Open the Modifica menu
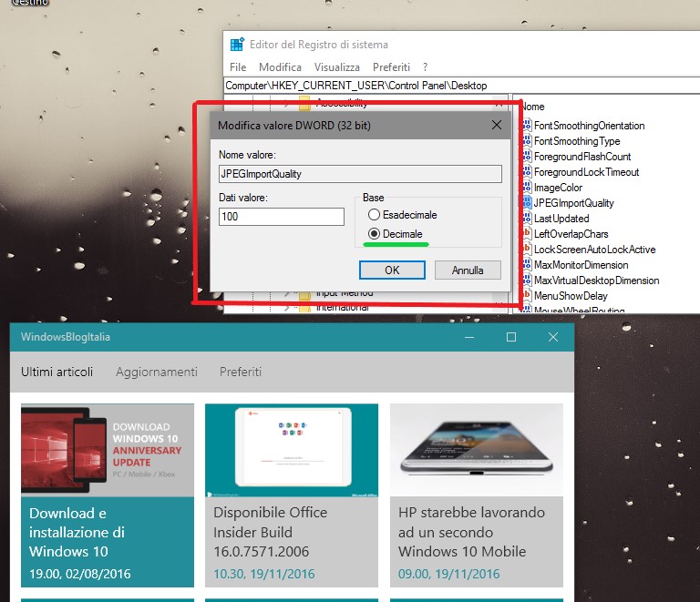 click(280, 67)
